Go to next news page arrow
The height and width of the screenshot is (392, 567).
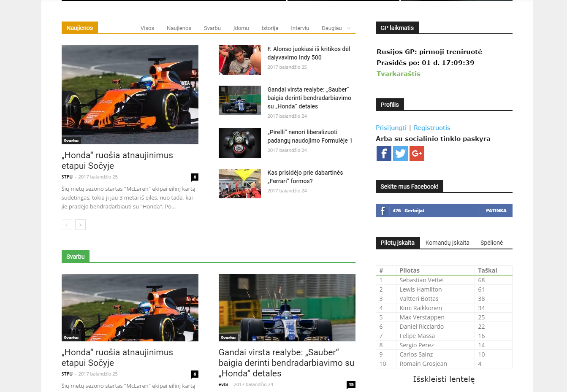[80, 225]
